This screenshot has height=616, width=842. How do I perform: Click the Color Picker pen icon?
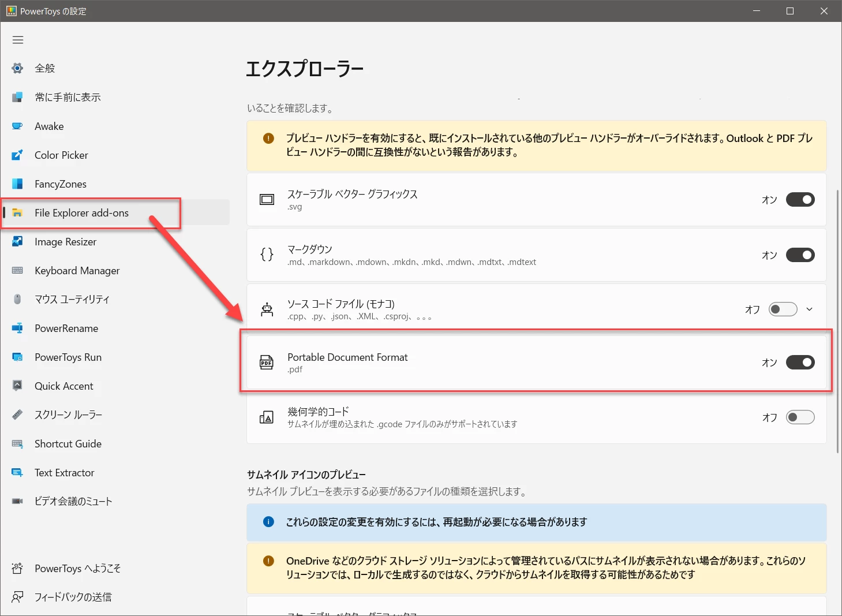coord(17,155)
